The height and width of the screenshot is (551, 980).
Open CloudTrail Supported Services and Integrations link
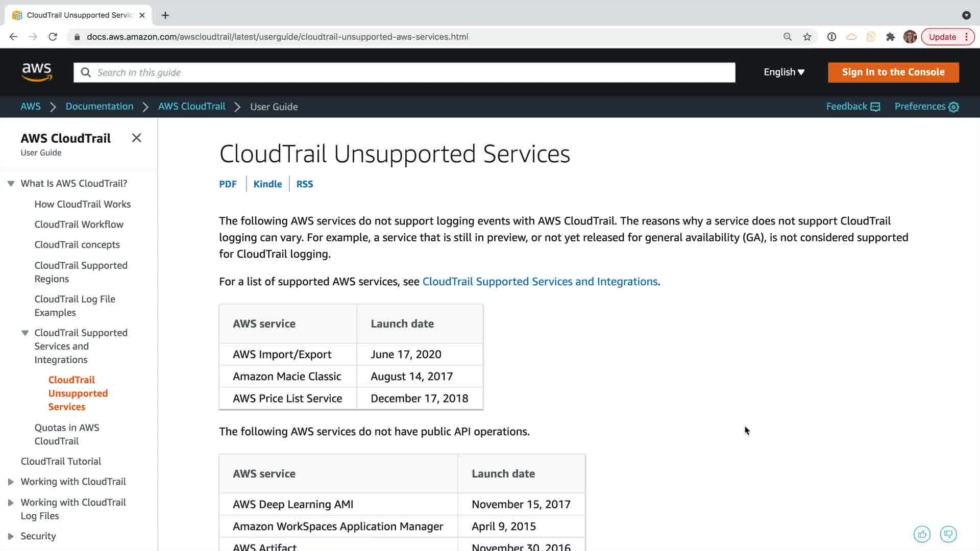(540, 282)
